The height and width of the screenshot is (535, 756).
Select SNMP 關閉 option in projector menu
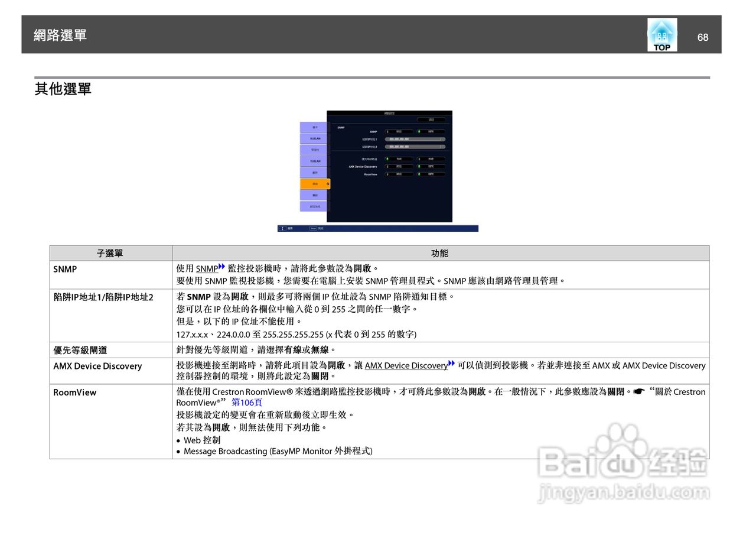pyautogui.click(x=431, y=131)
